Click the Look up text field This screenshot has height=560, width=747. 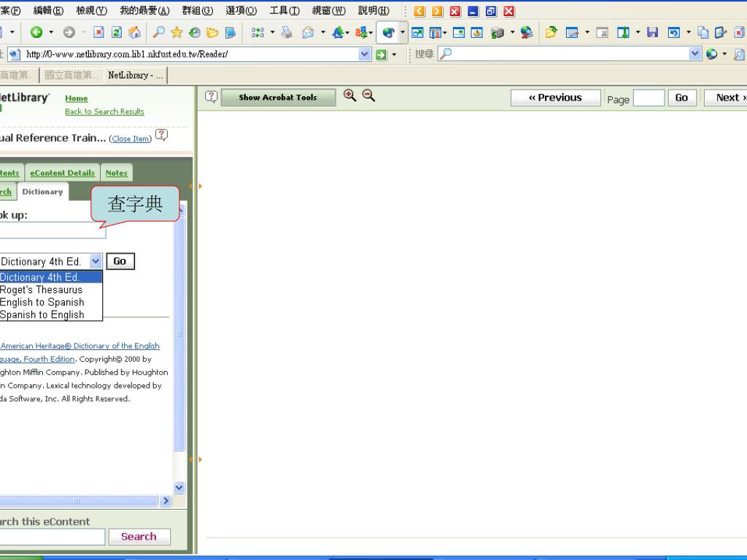(x=53, y=230)
